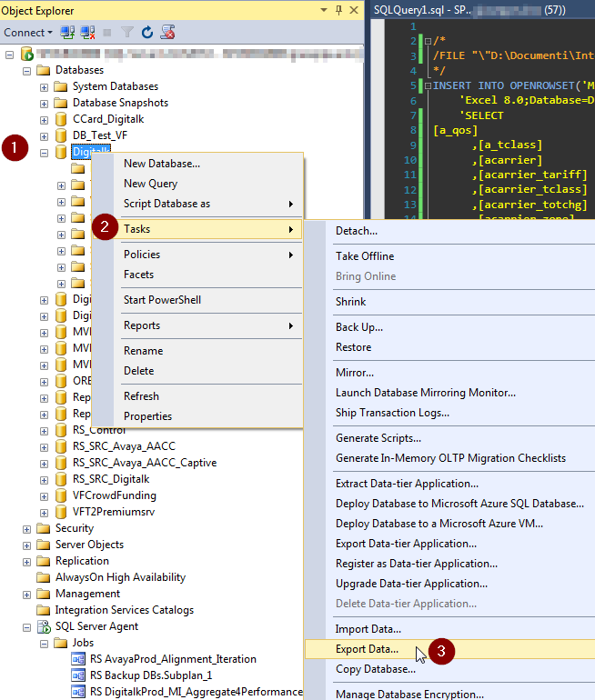This screenshot has width=595, height=700.
Task: Collapse the server root node
Action: tap(9, 55)
